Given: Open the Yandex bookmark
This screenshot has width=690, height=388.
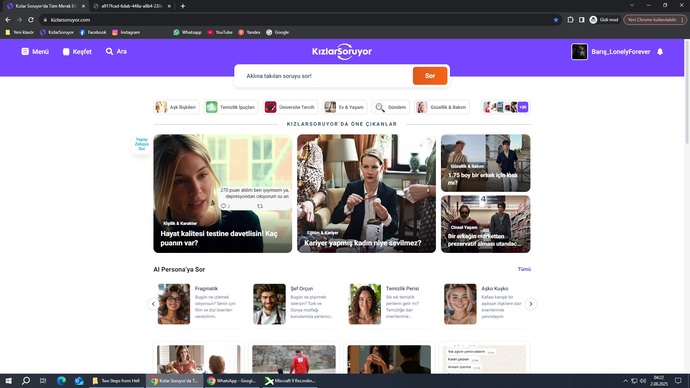Looking at the screenshot, I should click(249, 32).
